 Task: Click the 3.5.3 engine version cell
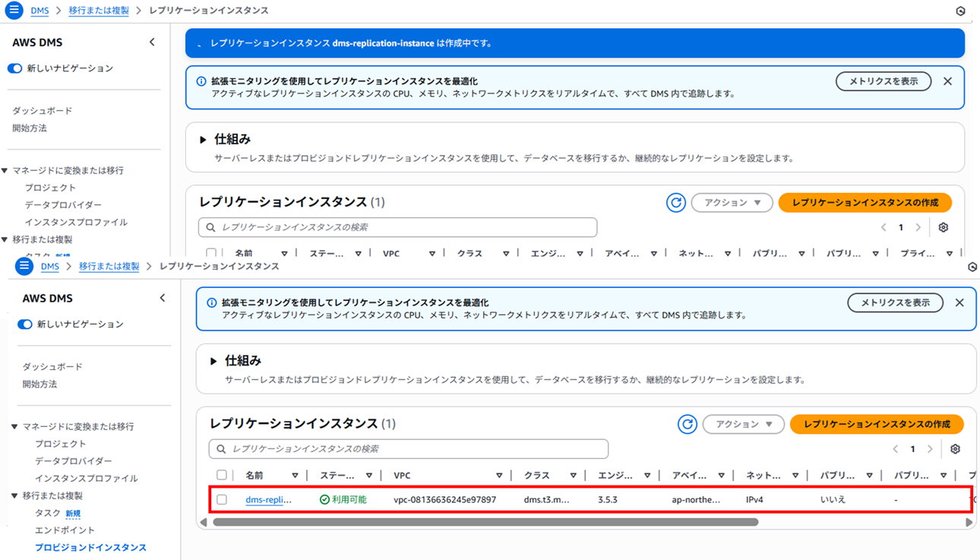coord(608,500)
